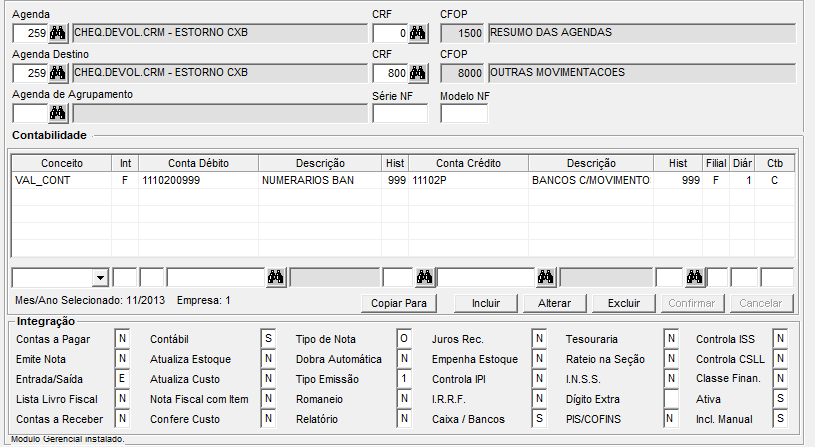Viewport: 815px width, 447px height.
Task: Click into the Série NF input field
Action: tap(399, 113)
